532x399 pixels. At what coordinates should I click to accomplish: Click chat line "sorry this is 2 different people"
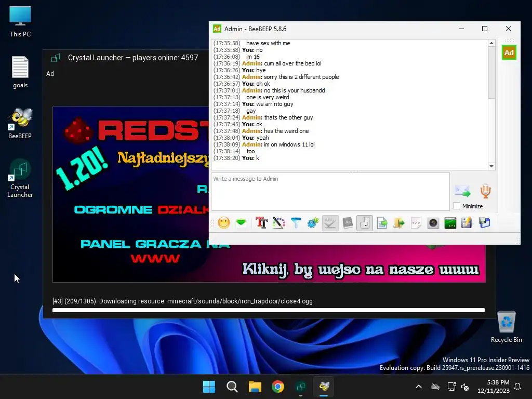[x=301, y=77]
